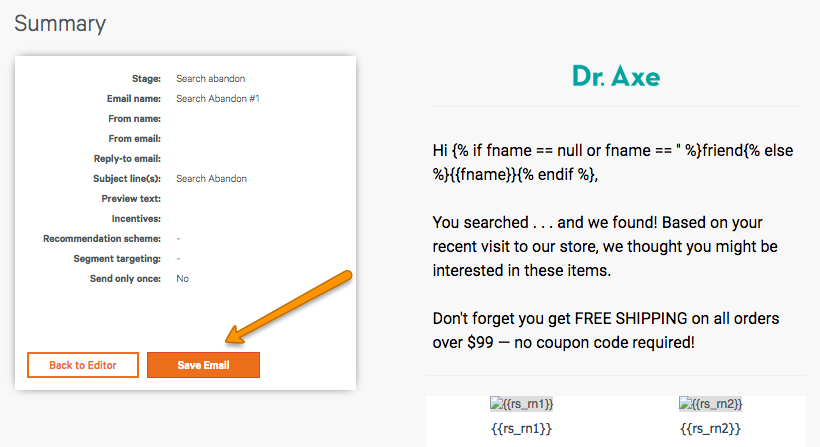The width and height of the screenshot is (820, 447).
Task: Click the broken image icon for rs_rn2
Action: (685, 403)
